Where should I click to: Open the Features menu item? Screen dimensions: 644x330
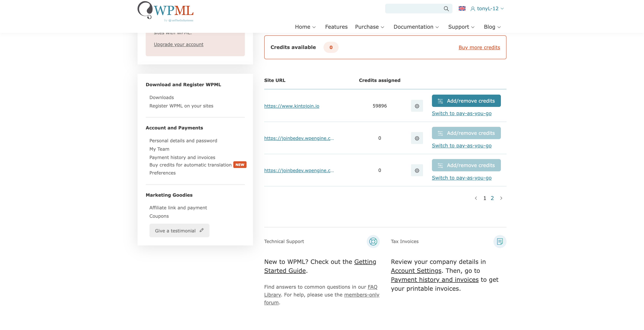pos(336,27)
